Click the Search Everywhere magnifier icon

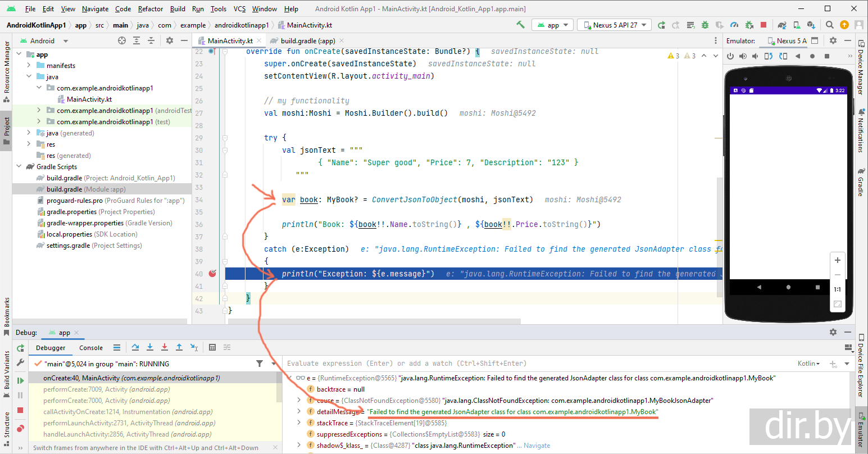coord(829,25)
